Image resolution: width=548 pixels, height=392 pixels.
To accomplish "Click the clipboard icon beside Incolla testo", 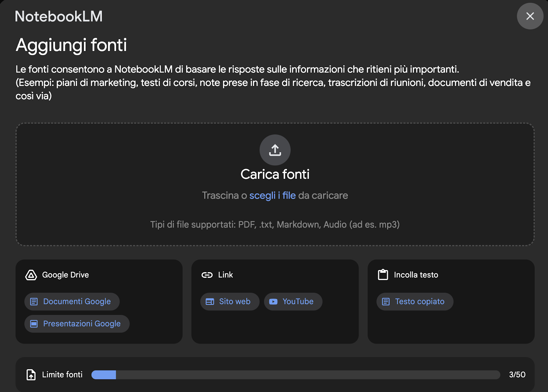I will pyautogui.click(x=383, y=274).
